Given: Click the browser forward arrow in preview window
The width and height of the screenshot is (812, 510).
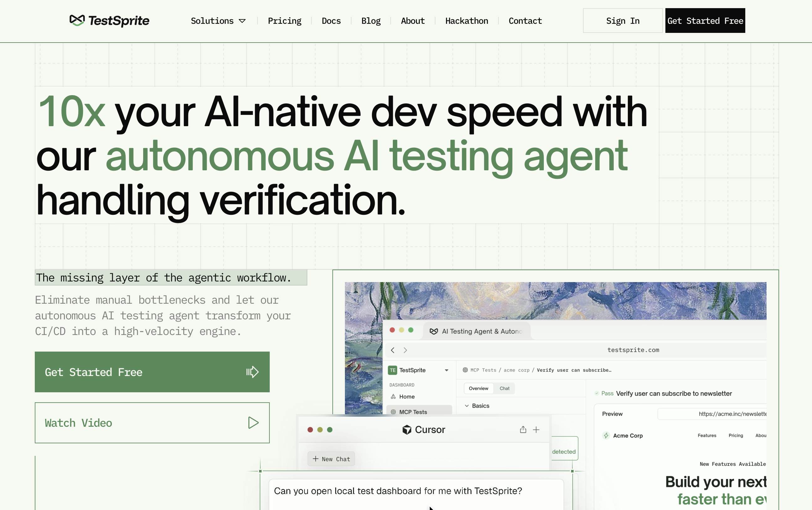Looking at the screenshot, I should pos(405,350).
